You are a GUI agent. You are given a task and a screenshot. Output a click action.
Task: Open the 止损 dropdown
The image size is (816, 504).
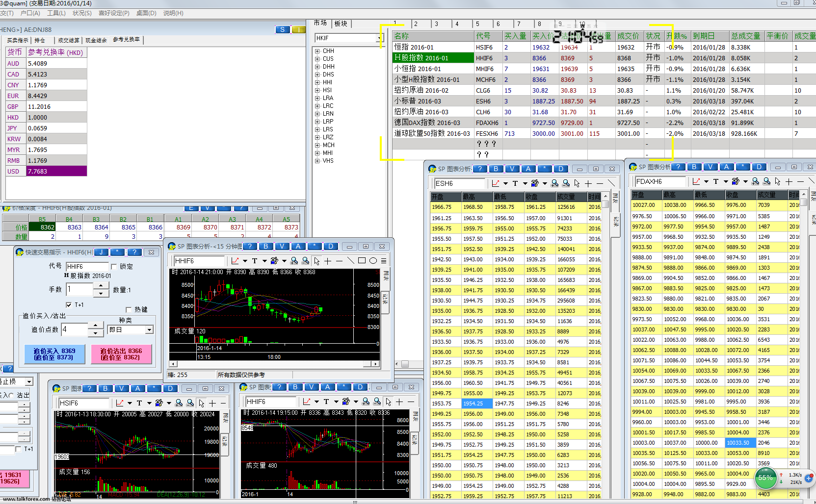29,381
